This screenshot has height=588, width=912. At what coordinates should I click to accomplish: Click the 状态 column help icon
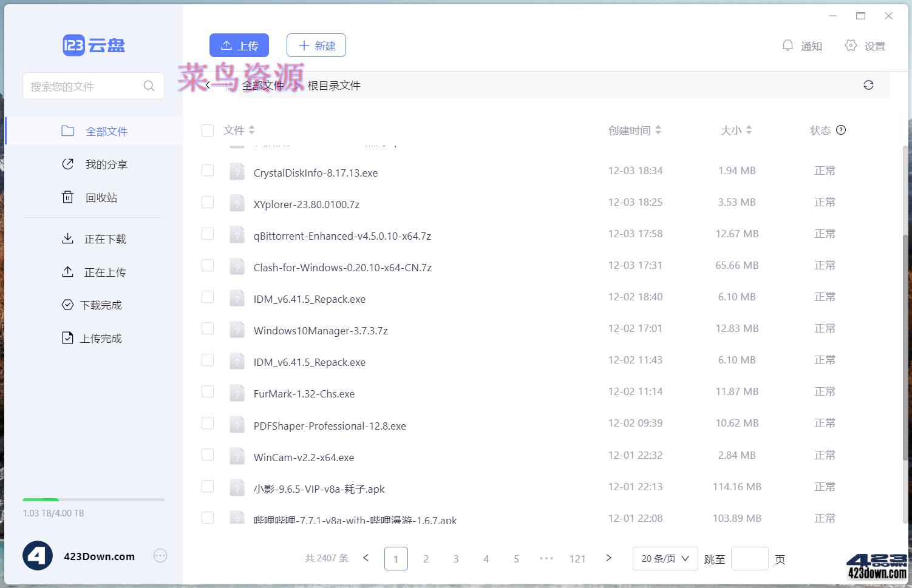841,129
